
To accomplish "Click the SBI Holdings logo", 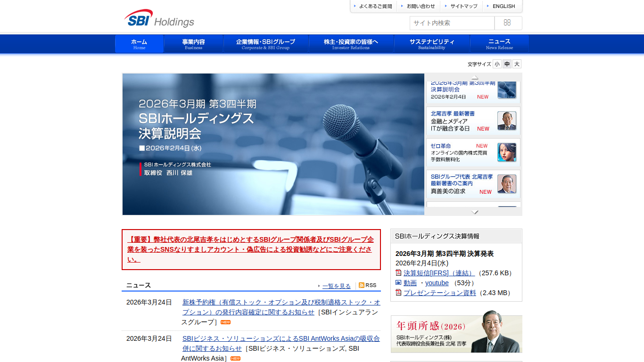I will (x=159, y=18).
